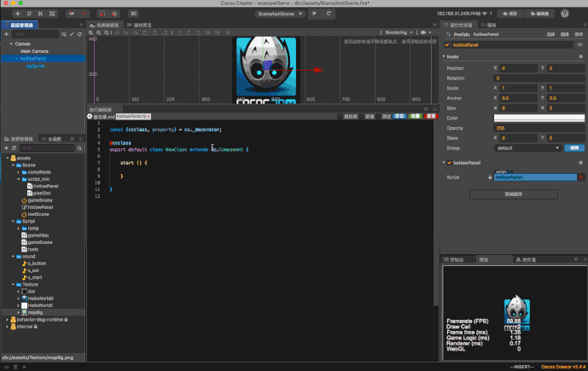Image resolution: width=588 pixels, height=371 pixels.
Task: Open the rightmost tab in bottom-right panel
Action: click(526, 259)
